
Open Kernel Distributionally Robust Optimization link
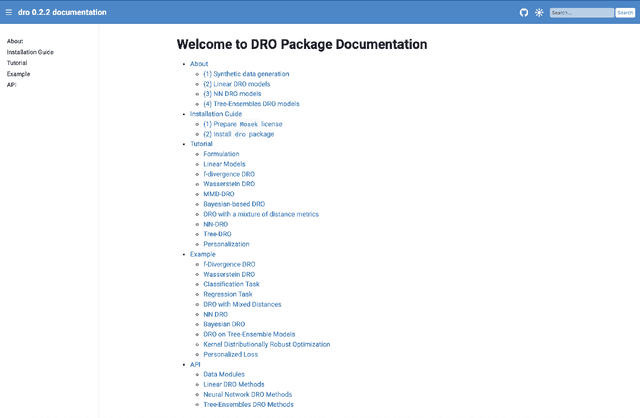[266, 344]
